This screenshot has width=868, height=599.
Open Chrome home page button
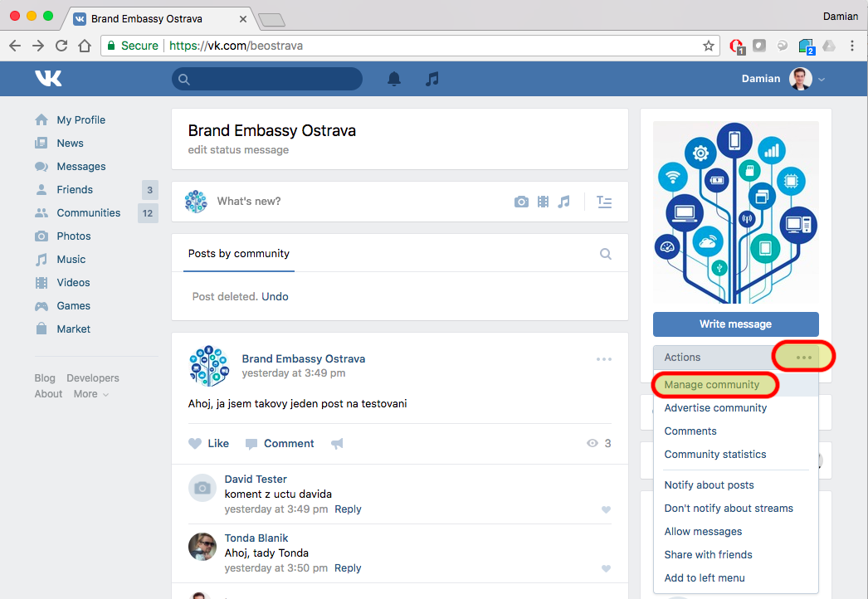click(85, 46)
